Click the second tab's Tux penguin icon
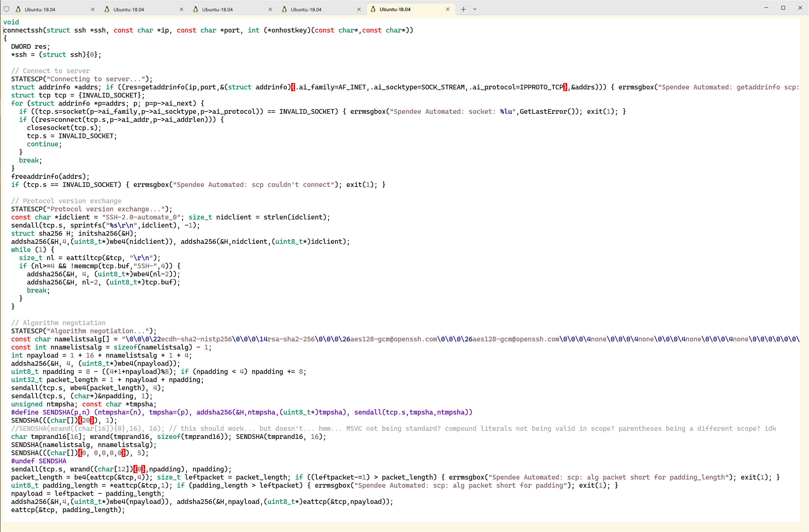This screenshot has width=809, height=532. click(x=107, y=9)
